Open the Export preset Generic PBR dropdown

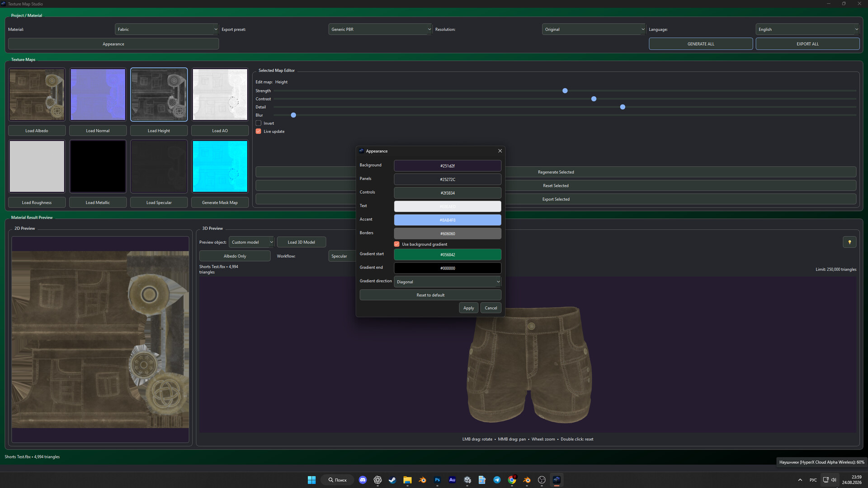click(380, 29)
